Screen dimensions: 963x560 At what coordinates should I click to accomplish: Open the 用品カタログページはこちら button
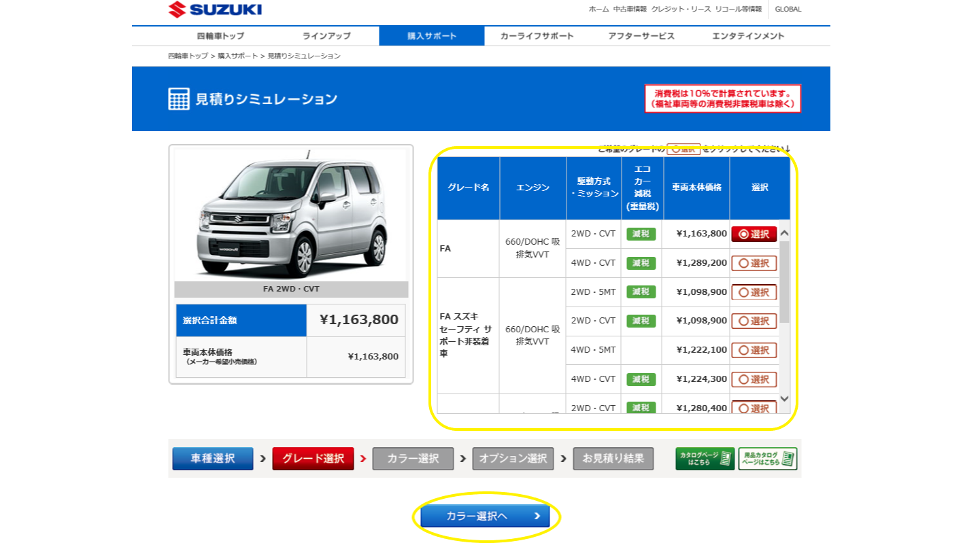(768, 459)
